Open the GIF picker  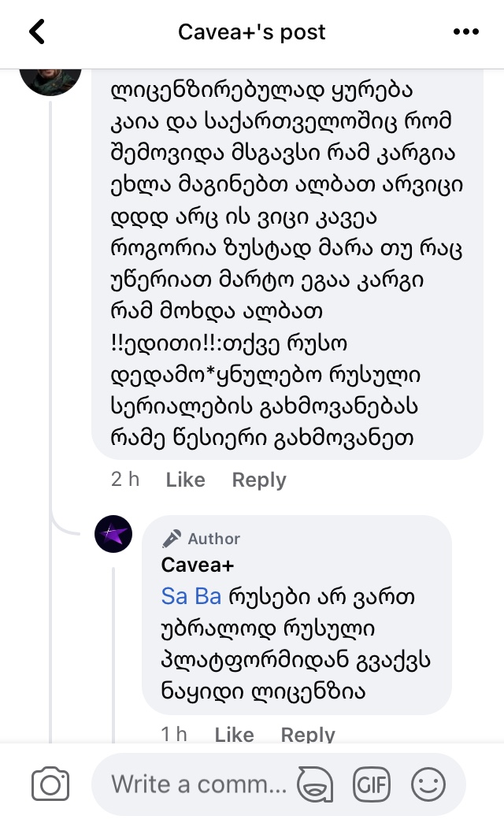point(372,784)
